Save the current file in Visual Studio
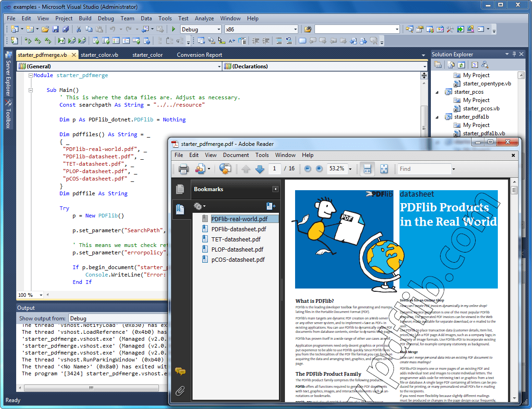532x409 pixels. point(55,30)
